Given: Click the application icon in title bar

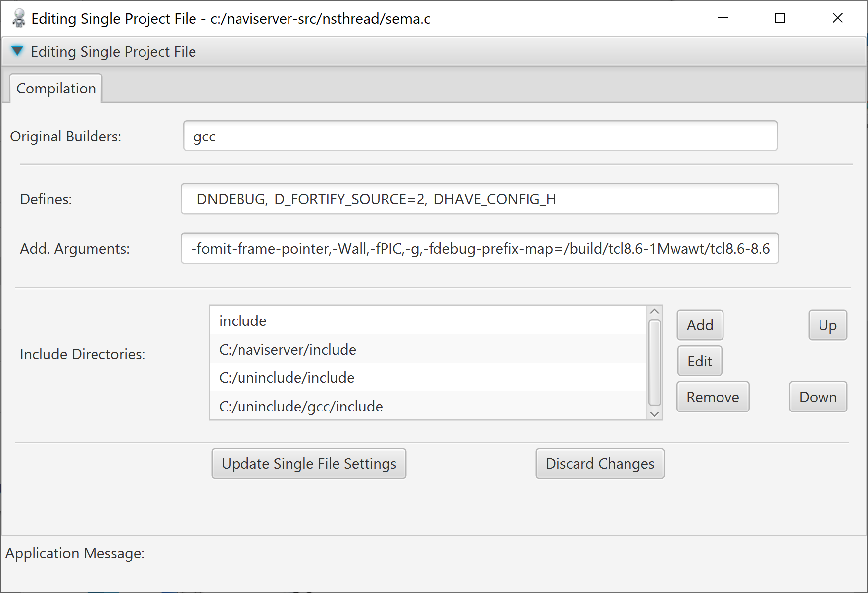Looking at the screenshot, I should point(19,19).
